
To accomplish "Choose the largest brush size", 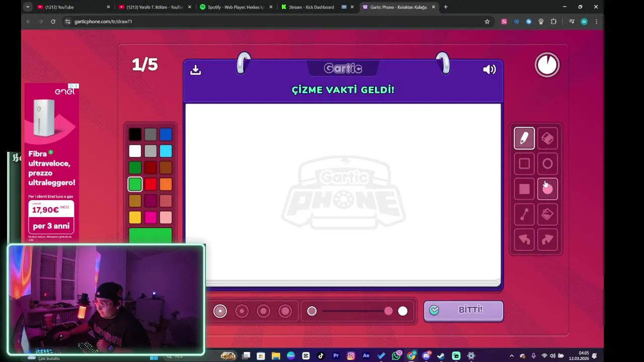I will coord(285,311).
